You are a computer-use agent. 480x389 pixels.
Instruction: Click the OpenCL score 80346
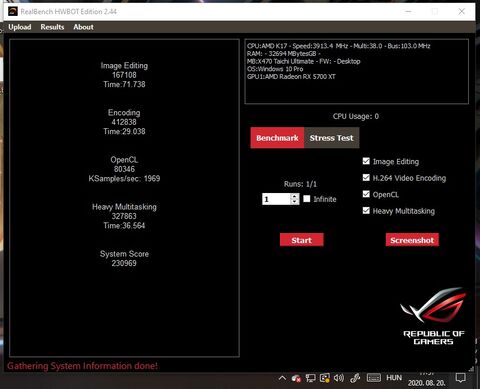pos(124,169)
